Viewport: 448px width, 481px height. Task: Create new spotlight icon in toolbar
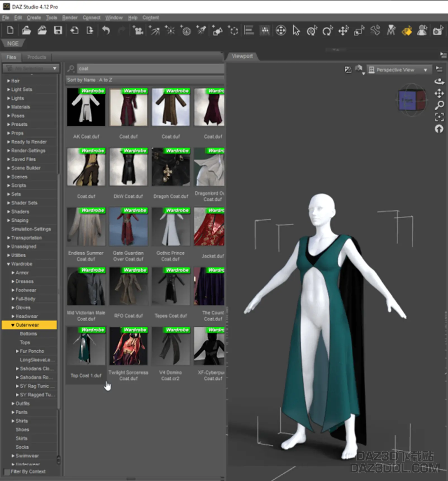[201, 30]
